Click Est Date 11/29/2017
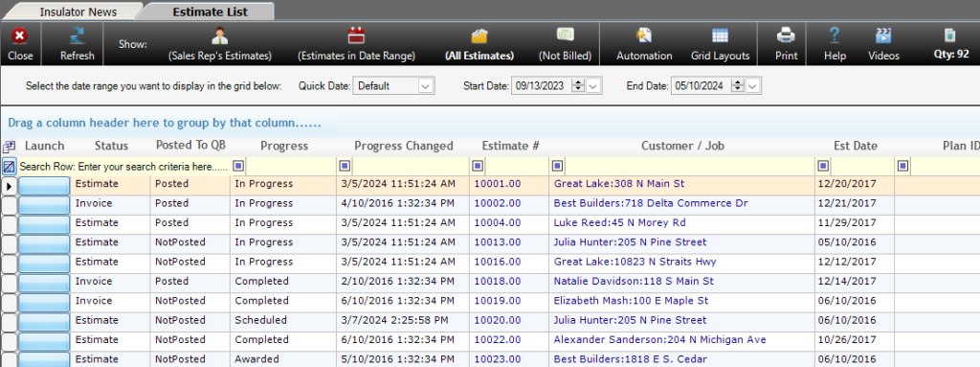Viewport: 980px width, 367px height. pyautogui.click(x=848, y=223)
